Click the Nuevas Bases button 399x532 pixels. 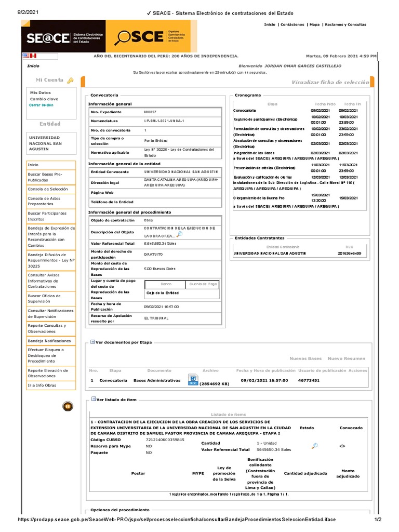(305, 358)
